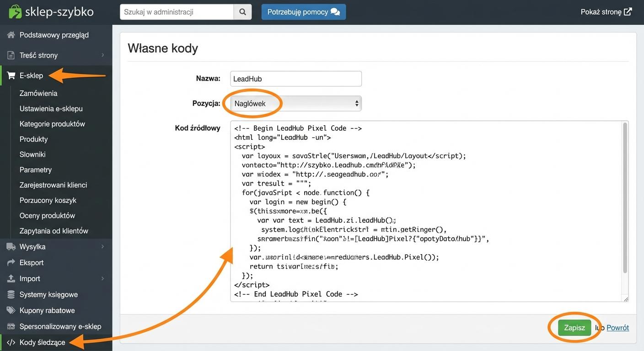Open Parametry submenu item
Viewport: 644px width, 351px height.
36,170
